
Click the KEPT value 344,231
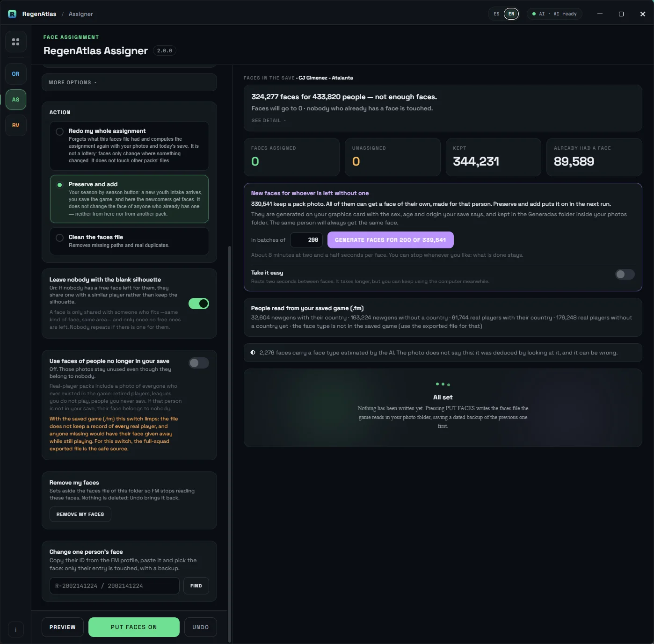pyautogui.click(x=476, y=161)
